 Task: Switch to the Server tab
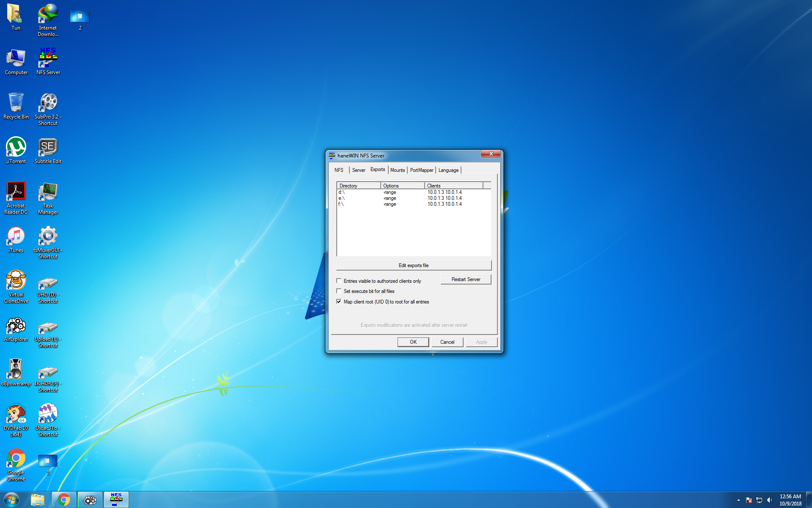pyautogui.click(x=359, y=170)
